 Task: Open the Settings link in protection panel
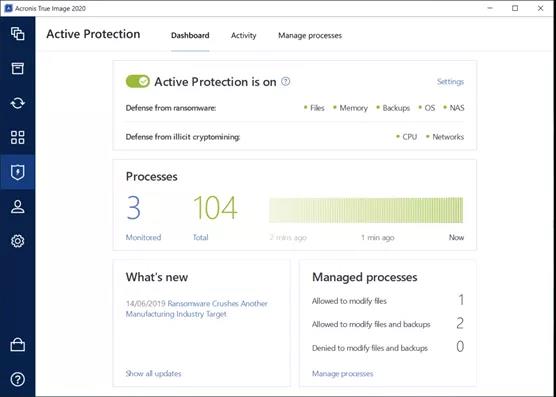click(450, 82)
